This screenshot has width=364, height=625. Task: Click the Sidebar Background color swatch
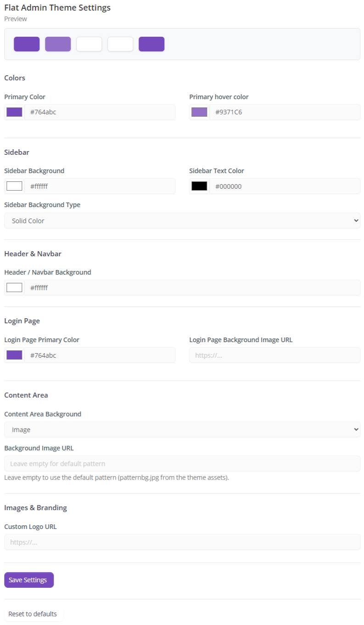[14, 186]
